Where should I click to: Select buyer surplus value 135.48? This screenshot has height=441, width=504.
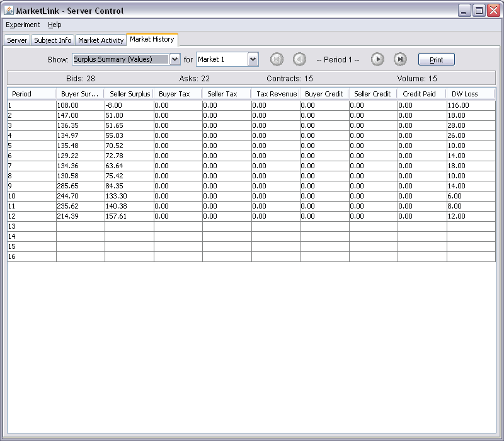[x=81, y=146]
